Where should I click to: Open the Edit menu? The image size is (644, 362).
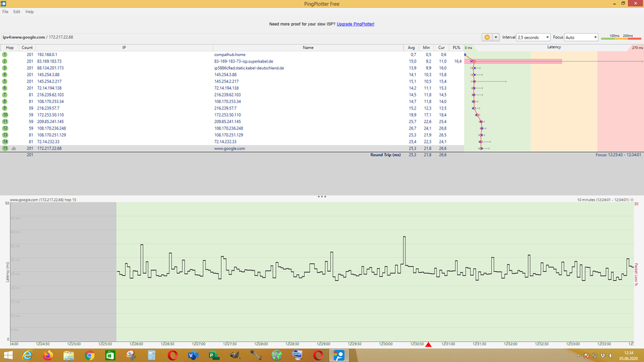coord(16,12)
